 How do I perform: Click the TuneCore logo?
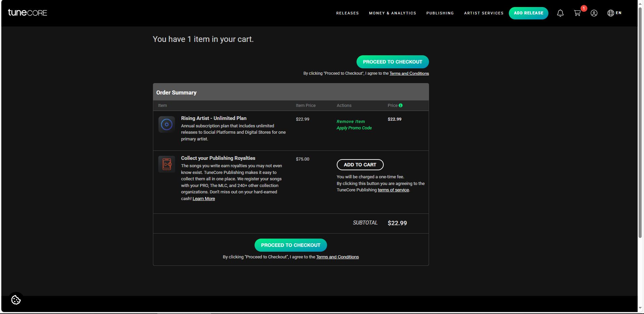(x=28, y=13)
